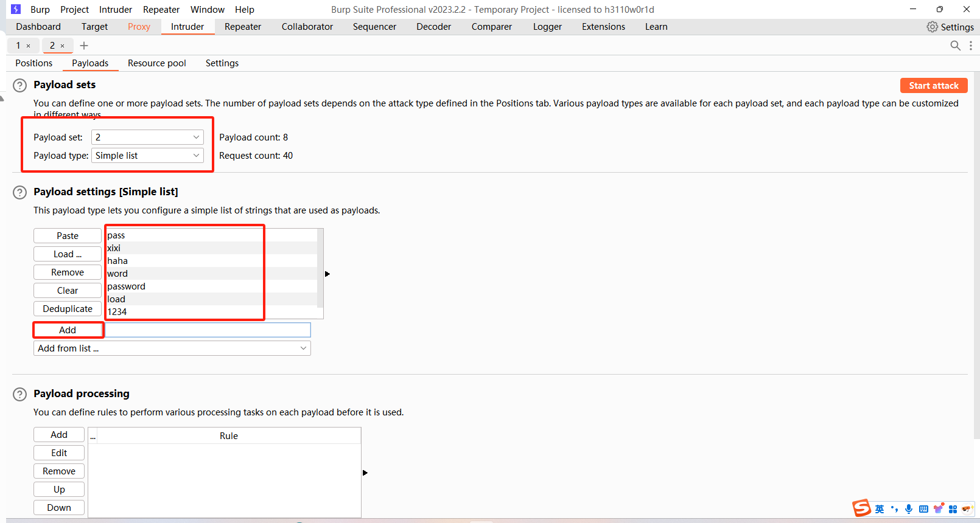Switch to the Logger tab

coord(547,27)
